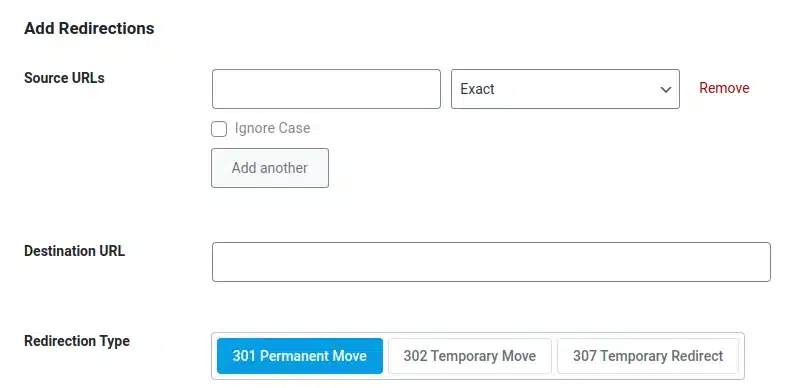This screenshot has width=792, height=388.
Task: Tick the Ignore Case checkbox
Action: 219,129
